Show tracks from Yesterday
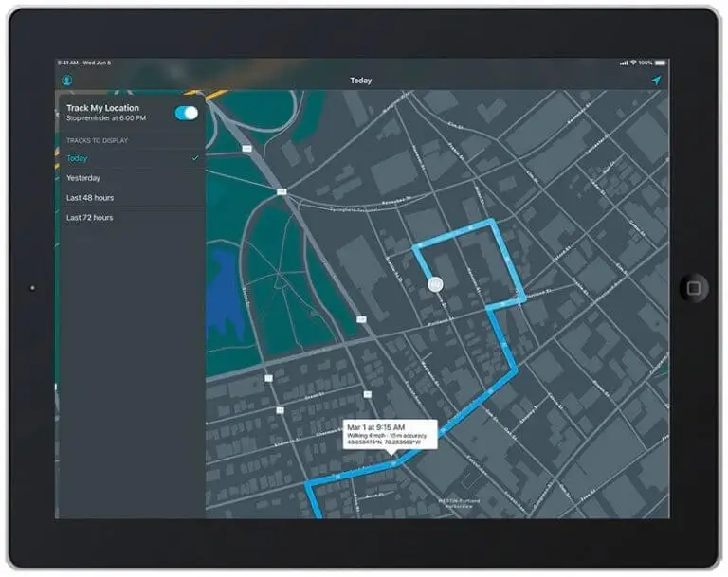The image size is (728, 577). pos(83,178)
